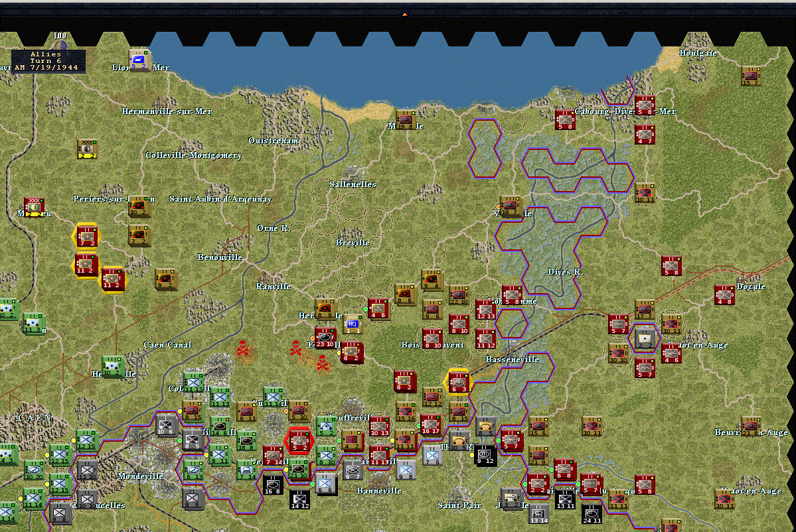The width and height of the screenshot is (796, 532).
Task: Select the black 14-12 unit counter
Action: [299, 499]
